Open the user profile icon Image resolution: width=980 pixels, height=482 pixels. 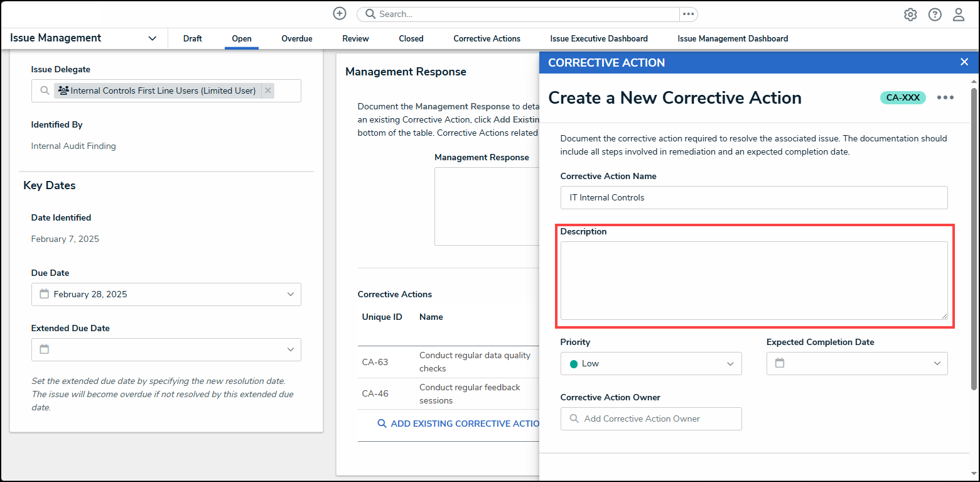959,14
